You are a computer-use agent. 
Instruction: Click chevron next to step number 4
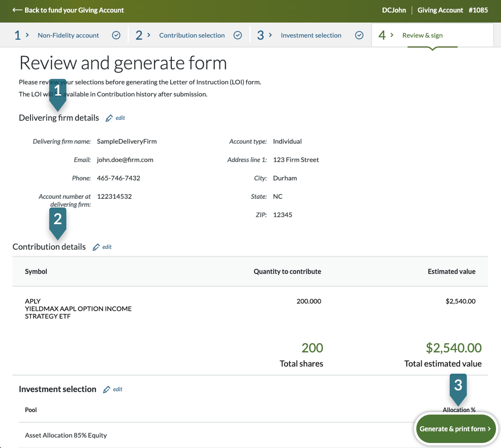tap(392, 35)
